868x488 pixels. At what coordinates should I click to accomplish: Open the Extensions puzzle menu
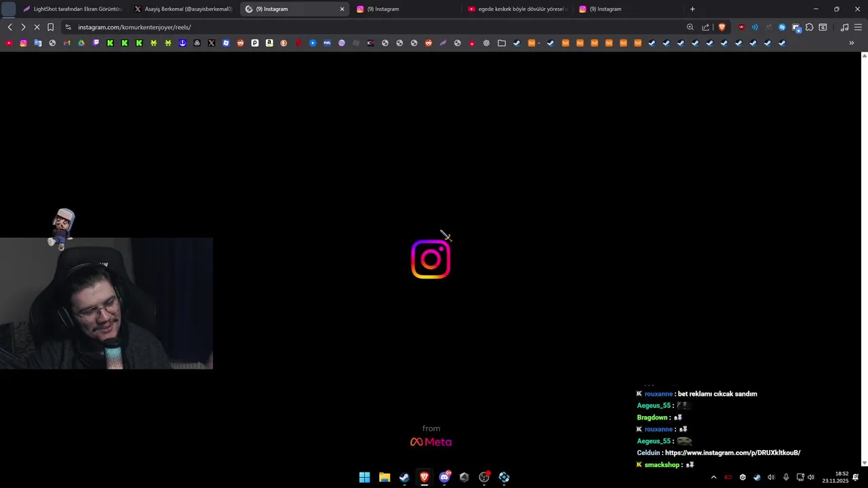(810, 27)
